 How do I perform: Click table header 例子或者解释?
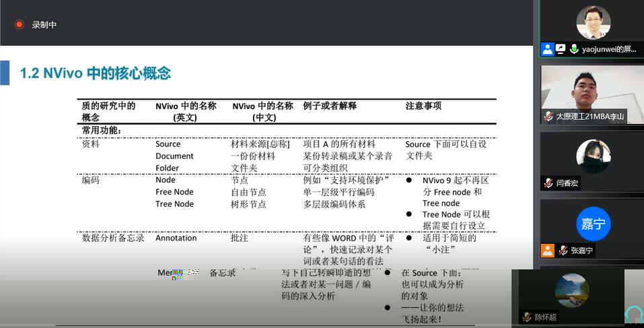coord(330,106)
